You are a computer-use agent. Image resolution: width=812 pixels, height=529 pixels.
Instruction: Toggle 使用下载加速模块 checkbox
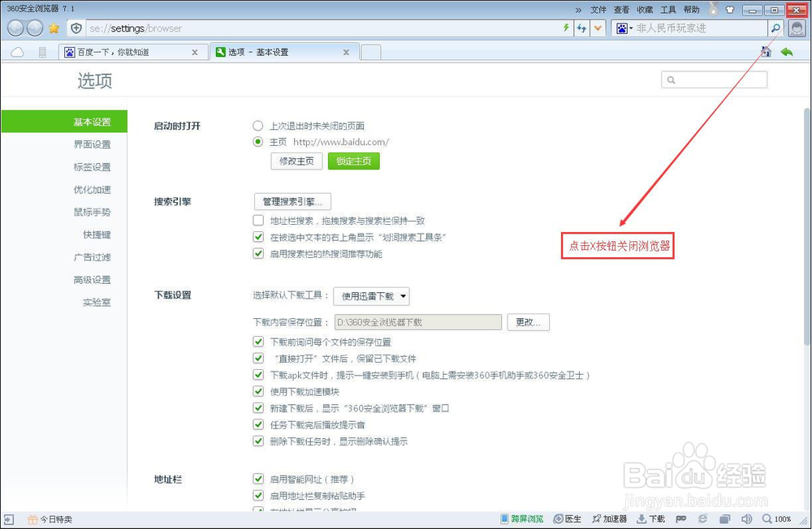pyautogui.click(x=258, y=391)
